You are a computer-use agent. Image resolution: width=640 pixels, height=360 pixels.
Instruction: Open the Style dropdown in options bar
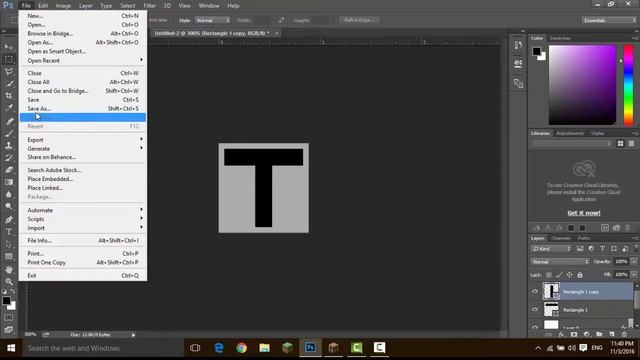click(x=213, y=20)
